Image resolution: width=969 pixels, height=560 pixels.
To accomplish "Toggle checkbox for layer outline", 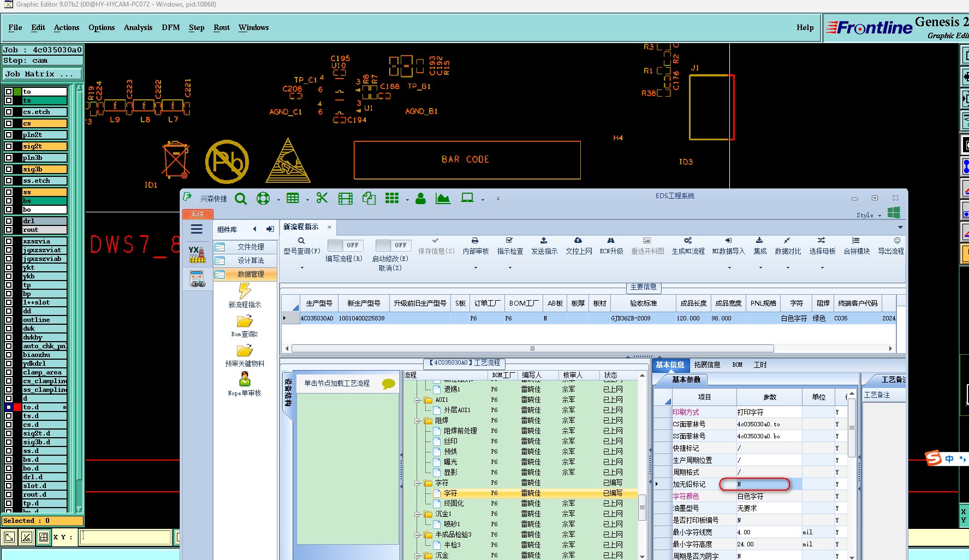I will 9,320.
